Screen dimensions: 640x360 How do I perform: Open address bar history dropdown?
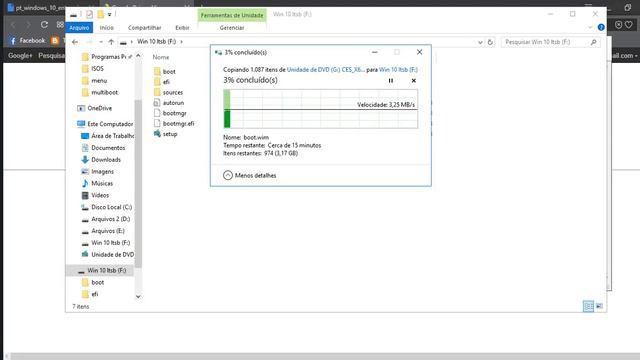(x=480, y=42)
